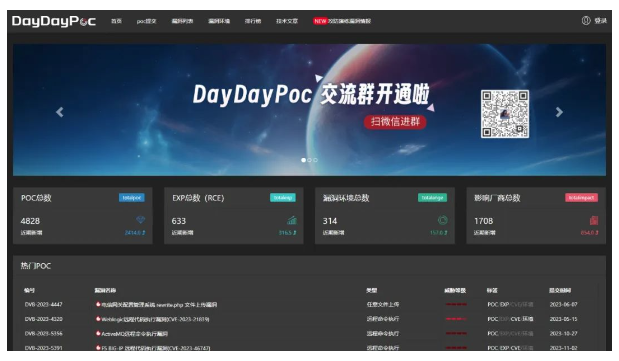Screen dimensions: 619x361
Task: Click the 扫微信进群 red button
Action: tap(395, 122)
